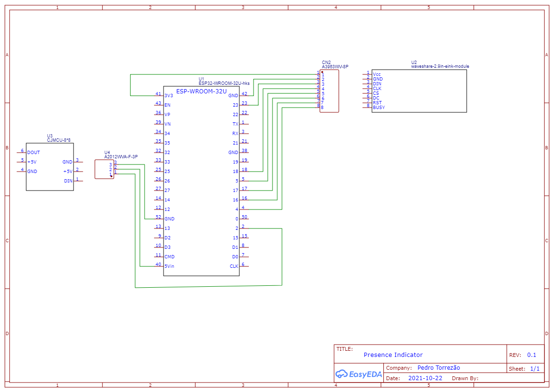The height and width of the screenshot is (392, 554).
Task: Click the 'TITLE:' field label
Action: [x=345, y=349]
